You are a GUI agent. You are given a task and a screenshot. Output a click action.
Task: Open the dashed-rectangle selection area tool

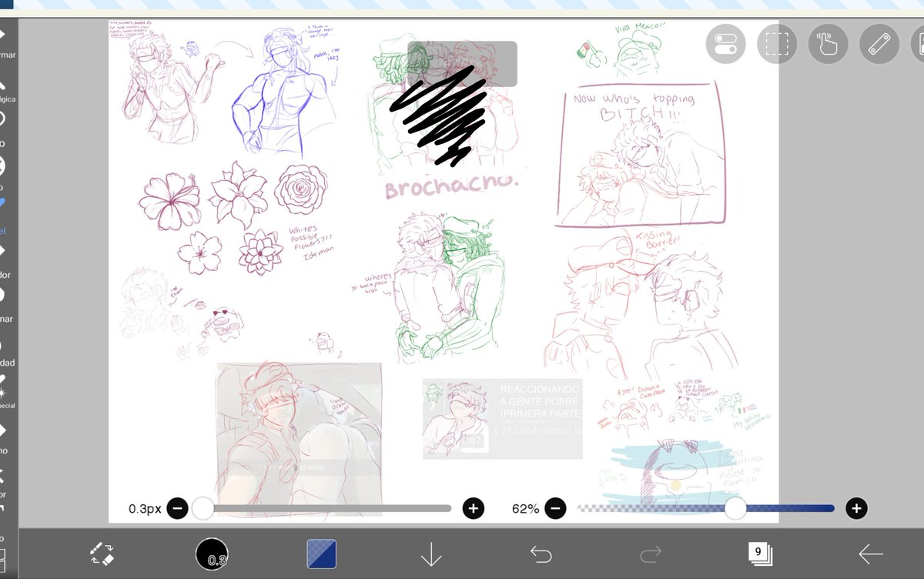click(x=776, y=43)
